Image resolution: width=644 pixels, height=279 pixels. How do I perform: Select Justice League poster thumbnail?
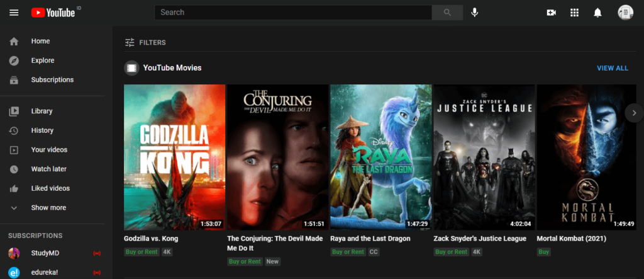484,157
